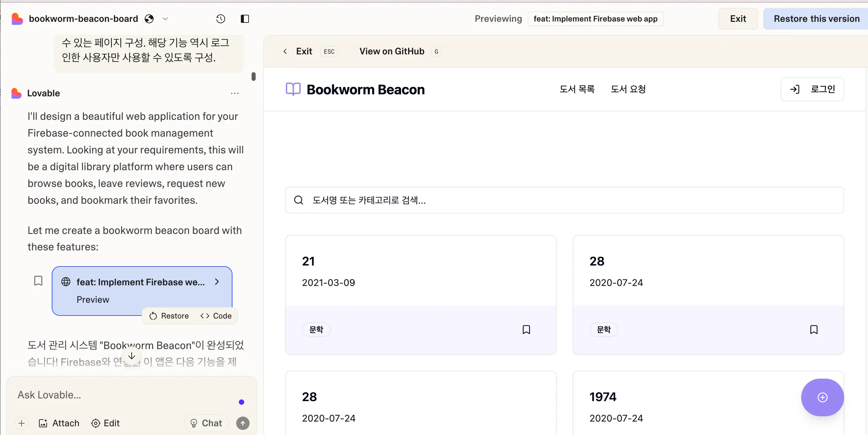Click Restore this version button
Screen dimensions: 868x435
[816, 19]
